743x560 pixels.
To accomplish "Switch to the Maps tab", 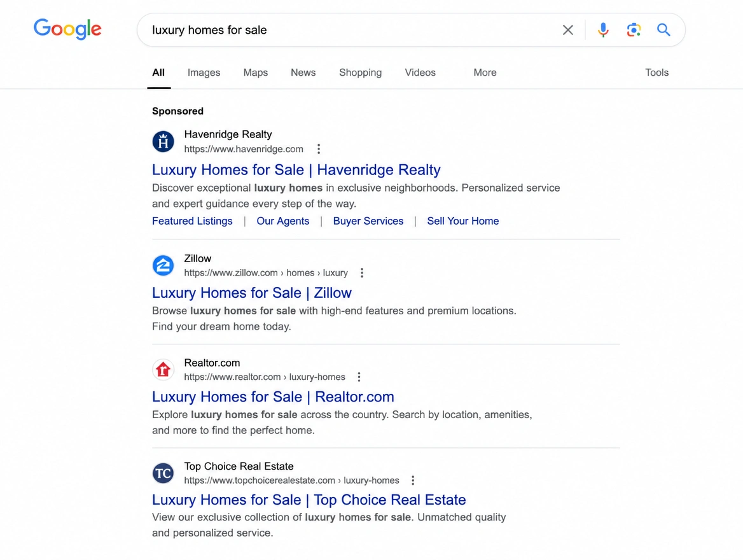I will (x=256, y=73).
